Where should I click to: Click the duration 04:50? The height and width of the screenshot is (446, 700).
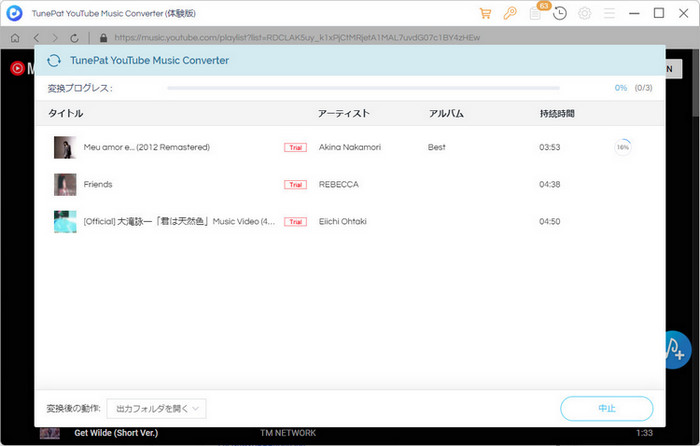[x=550, y=221]
